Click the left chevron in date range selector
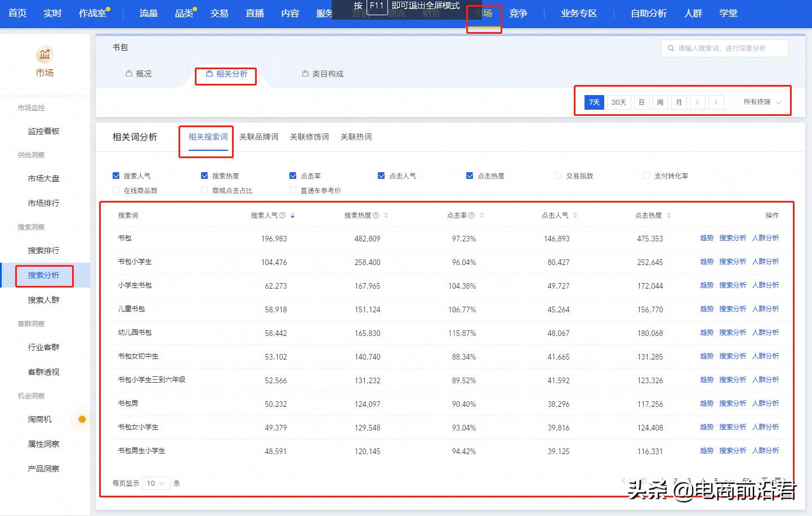Viewport: 812px width, 516px height. click(698, 102)
